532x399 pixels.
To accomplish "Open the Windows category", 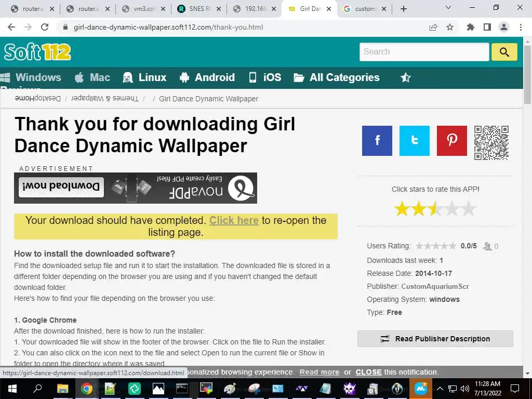I will (x=31, y=77).
